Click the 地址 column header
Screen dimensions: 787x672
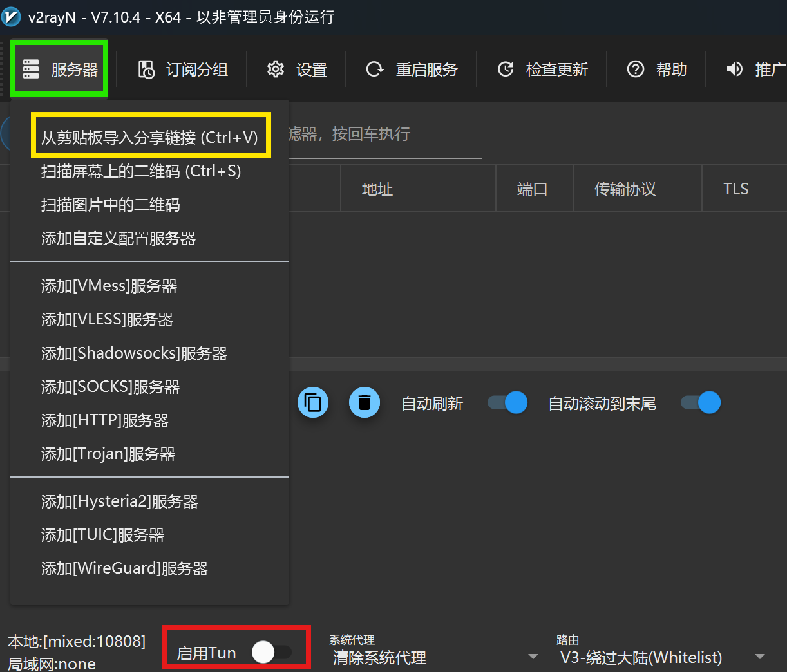click(419, 189)
